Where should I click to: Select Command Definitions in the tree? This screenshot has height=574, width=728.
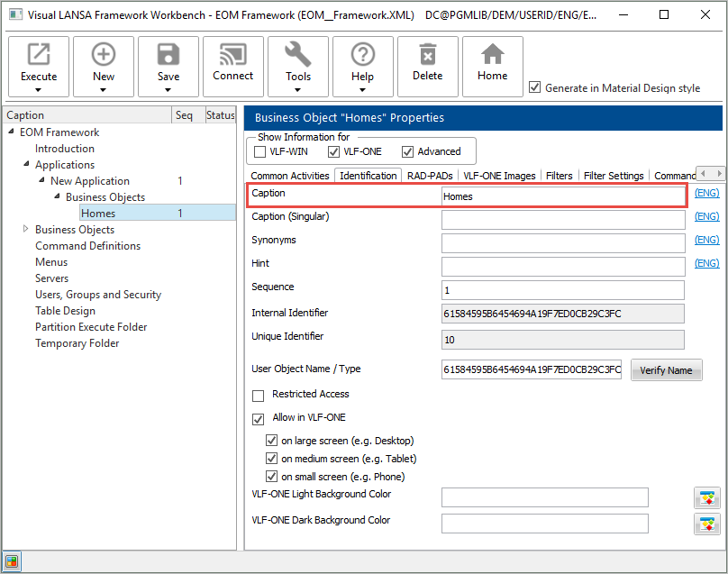(x=87, y=246)
